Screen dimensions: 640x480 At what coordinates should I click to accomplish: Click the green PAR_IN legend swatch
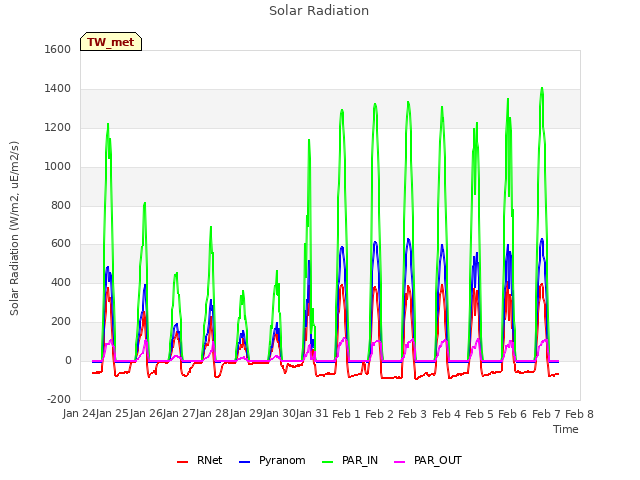(x=327, y=462)
